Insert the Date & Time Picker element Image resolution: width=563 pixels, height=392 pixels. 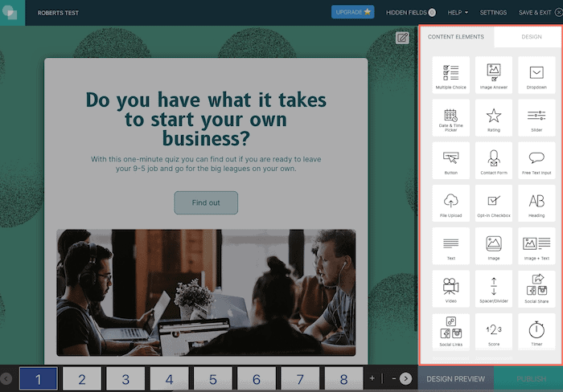(x=450, y=117)
